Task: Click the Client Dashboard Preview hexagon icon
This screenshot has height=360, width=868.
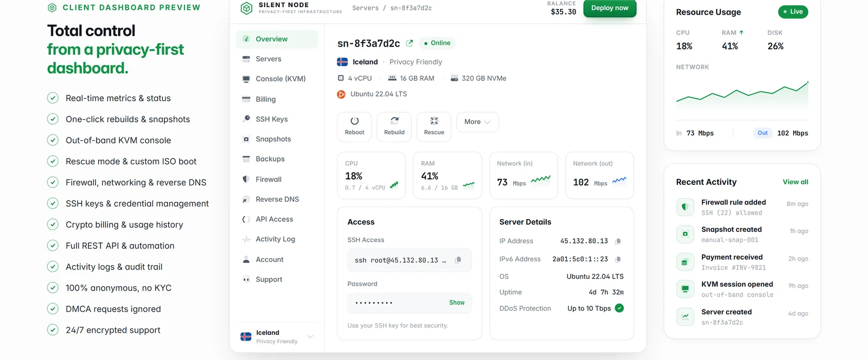Action: [52, 8]
